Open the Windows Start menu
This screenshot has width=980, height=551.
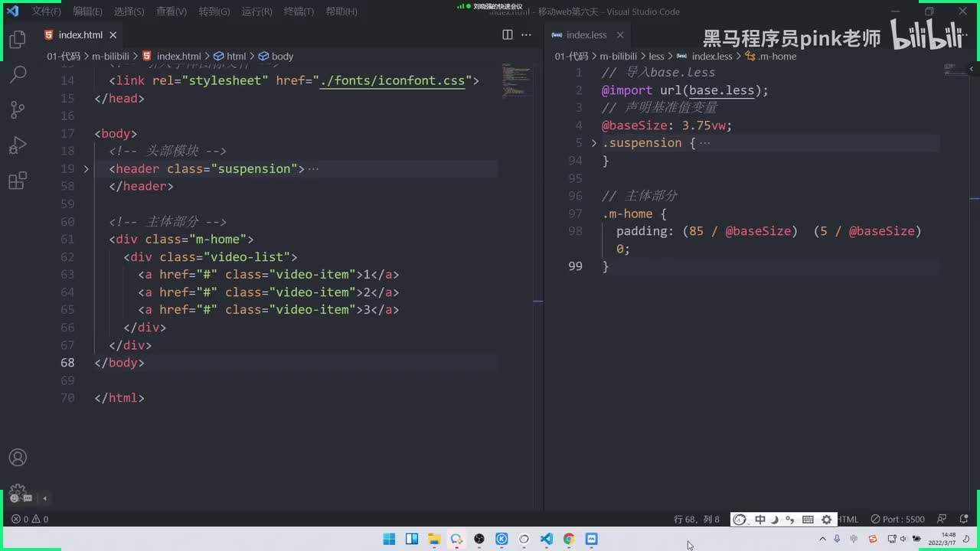pyautogui.click(x=389, y=539)
